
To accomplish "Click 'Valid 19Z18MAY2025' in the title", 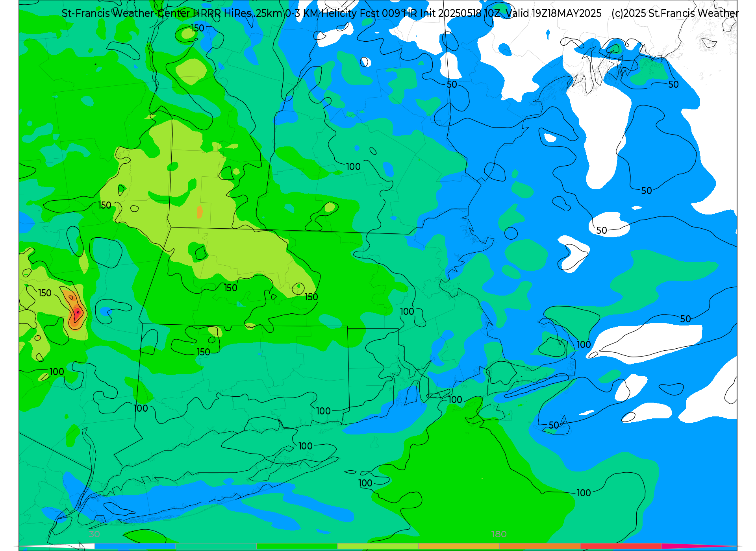I will (554, 13).
